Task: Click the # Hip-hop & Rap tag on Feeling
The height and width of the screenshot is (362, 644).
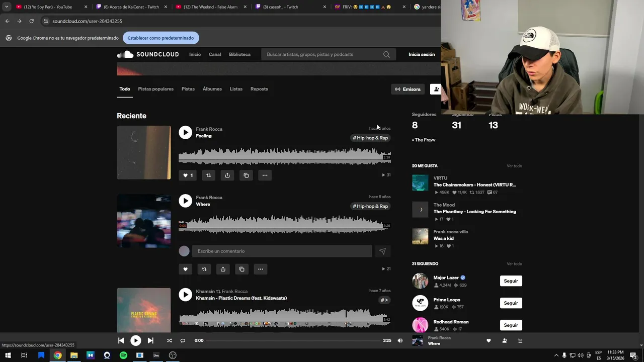Action: coord(370,138)
